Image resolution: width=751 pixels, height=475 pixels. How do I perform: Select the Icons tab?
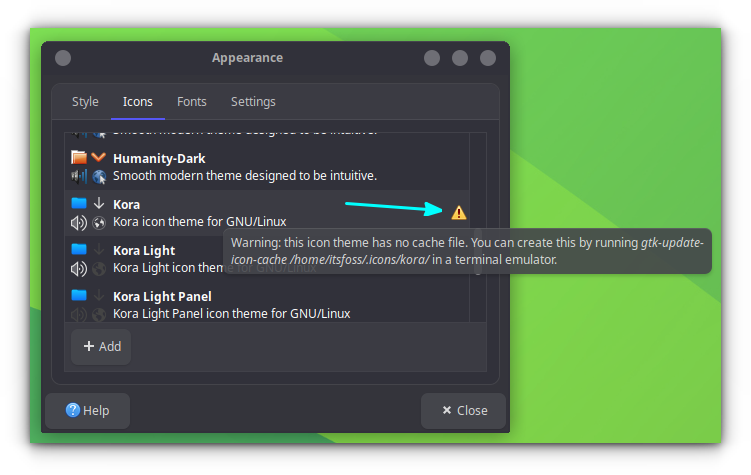137,102
